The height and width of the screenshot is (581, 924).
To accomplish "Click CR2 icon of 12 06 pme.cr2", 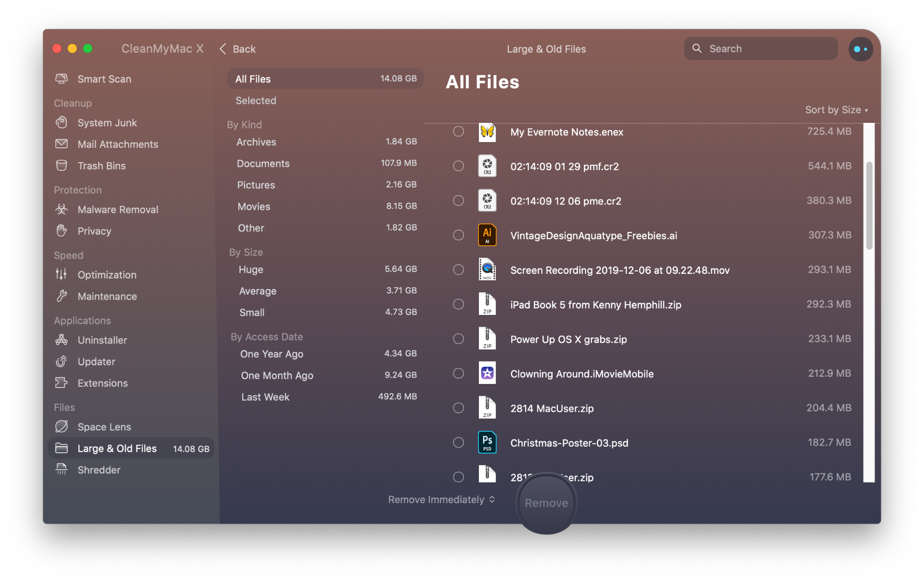I will (x=487, y=200).
